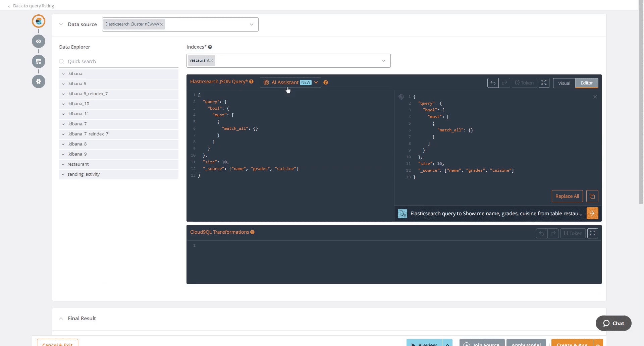
Task: Collapse the Data source section
Action: (61, 24)
